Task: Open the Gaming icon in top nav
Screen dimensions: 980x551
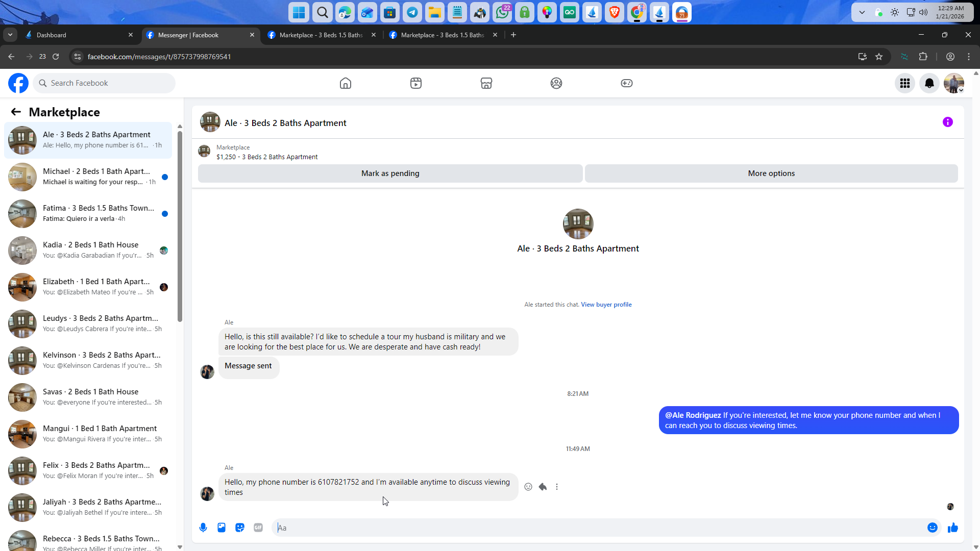Action: point(627,83)
